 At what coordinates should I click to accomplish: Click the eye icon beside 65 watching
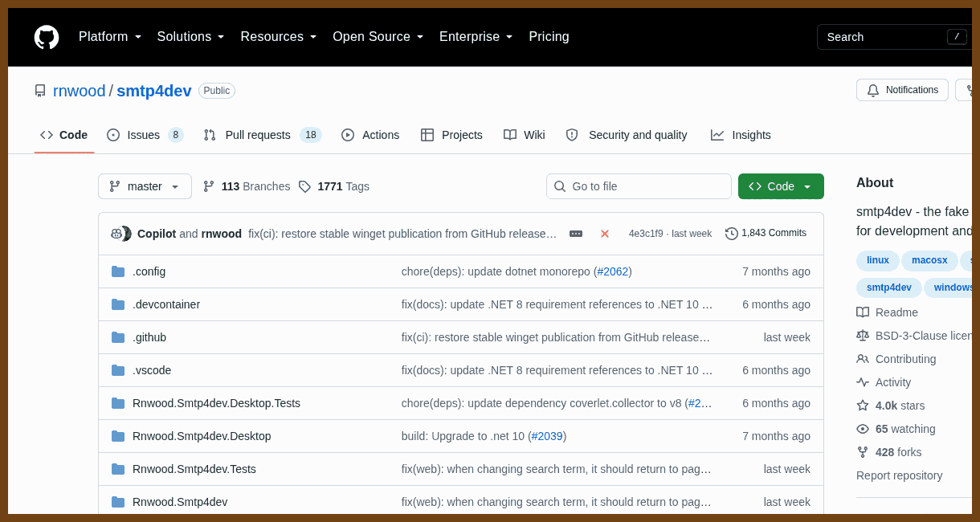(x=863, y=429)
